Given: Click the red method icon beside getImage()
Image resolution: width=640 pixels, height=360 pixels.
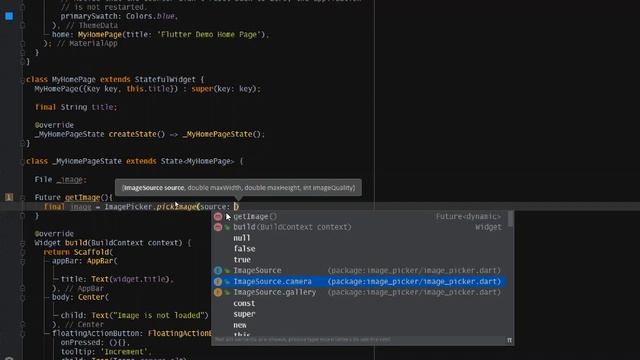Looking at the screenshot, I should click(218, 216).
